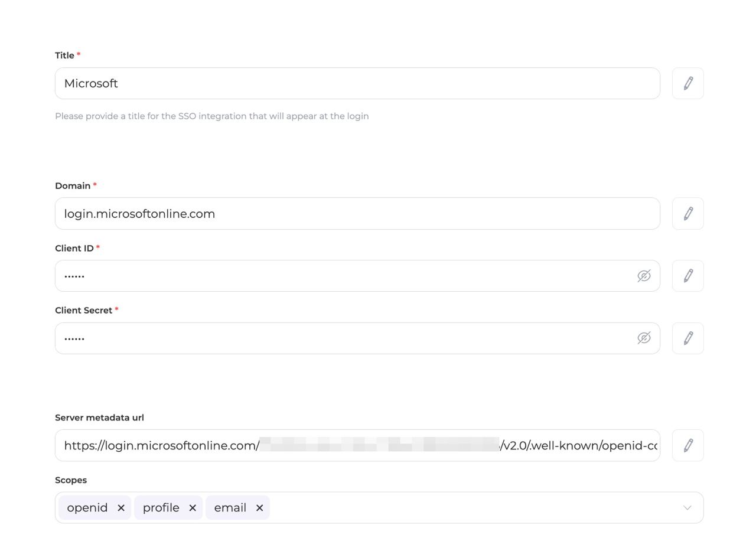
Task: Click the Client Secret password field
Action: tap(343, 338)
